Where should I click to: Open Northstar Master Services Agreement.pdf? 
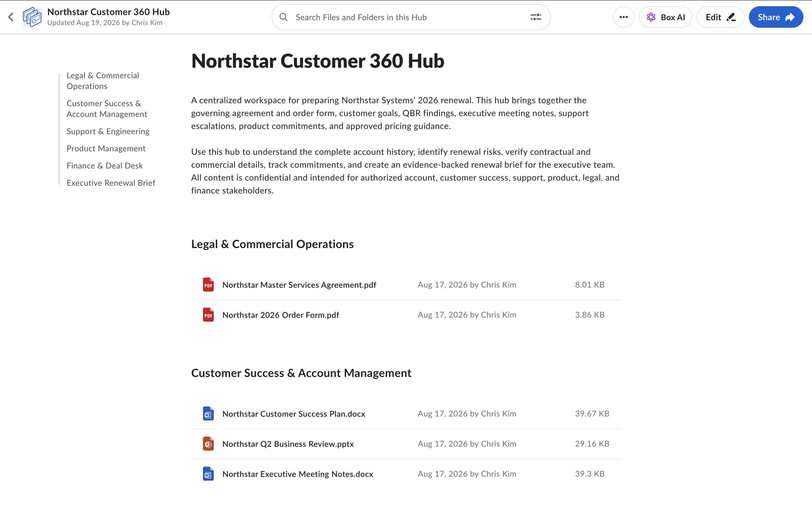click(x=299, y=285)
